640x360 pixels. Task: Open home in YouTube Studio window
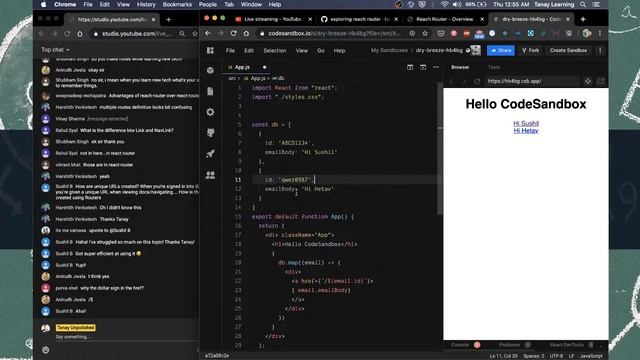tap(80, 34)
